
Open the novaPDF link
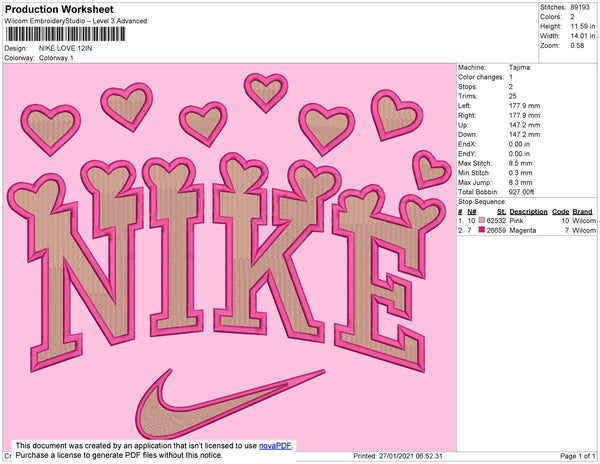point(277,443)
